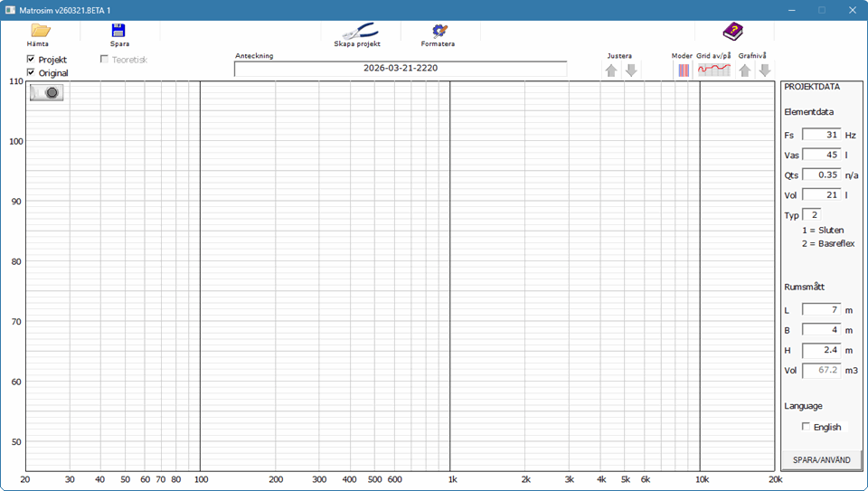Toggle the Grid av/på graph icon
This screenshot has width=868, height=491.
click(713, 71)
